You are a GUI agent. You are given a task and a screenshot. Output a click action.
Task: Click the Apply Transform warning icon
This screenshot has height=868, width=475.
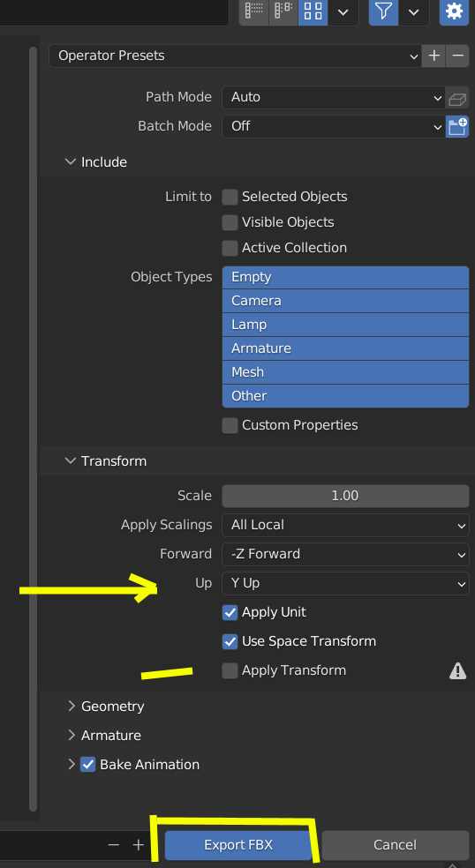click(x=457, y=671)
